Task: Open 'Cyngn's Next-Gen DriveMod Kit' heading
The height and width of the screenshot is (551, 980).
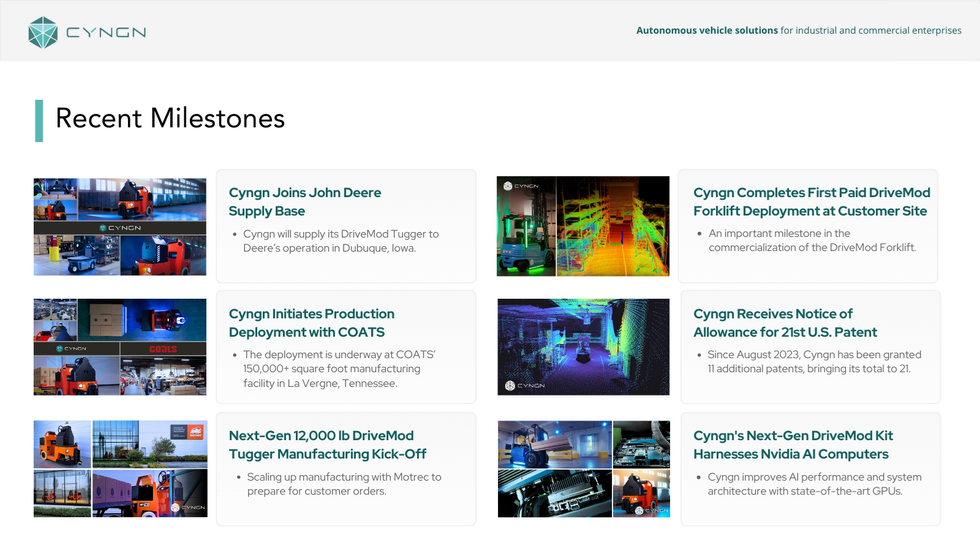Action: point(793,444)
